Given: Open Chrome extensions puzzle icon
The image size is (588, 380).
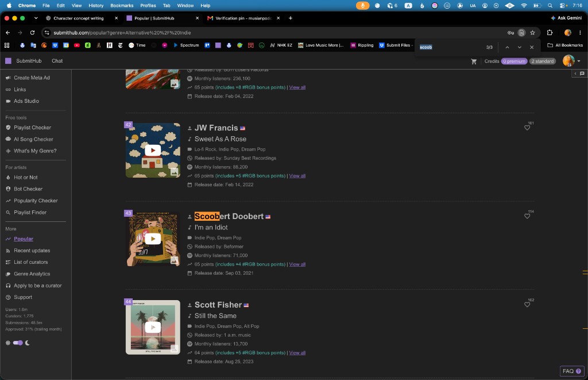Looking at the screenshot, I should point(550,33).
